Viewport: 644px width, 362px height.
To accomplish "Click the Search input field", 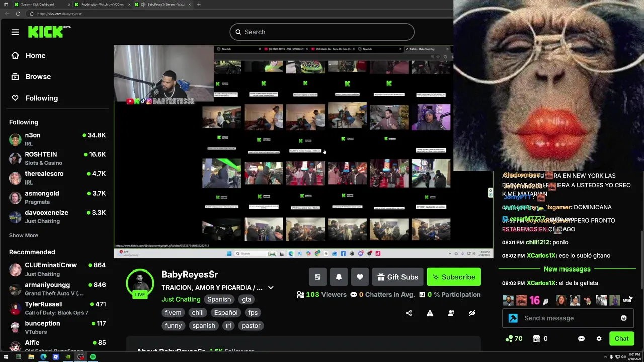I will (x=322, y=32).
